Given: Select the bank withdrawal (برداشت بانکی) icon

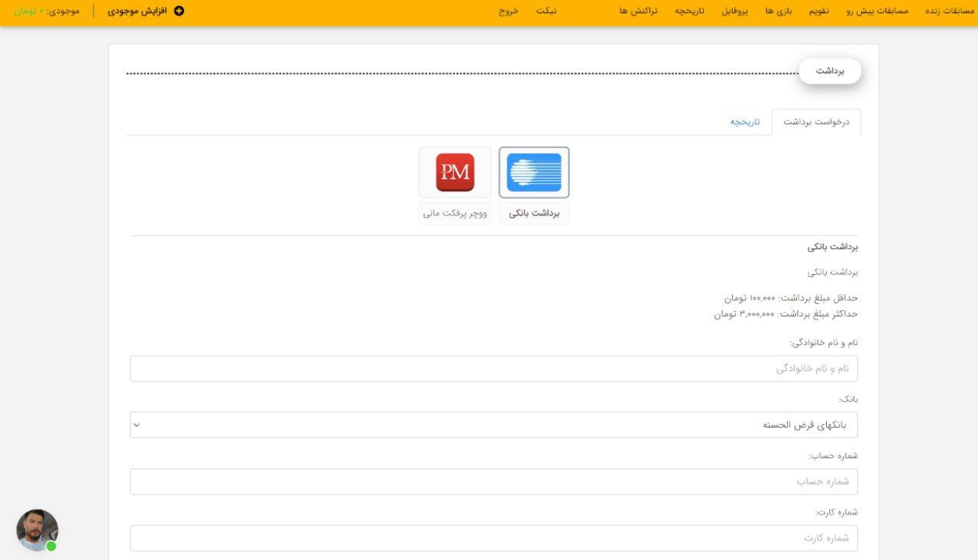Looking at the screenshot, I should pyautogui.click(x=534, y=172).
